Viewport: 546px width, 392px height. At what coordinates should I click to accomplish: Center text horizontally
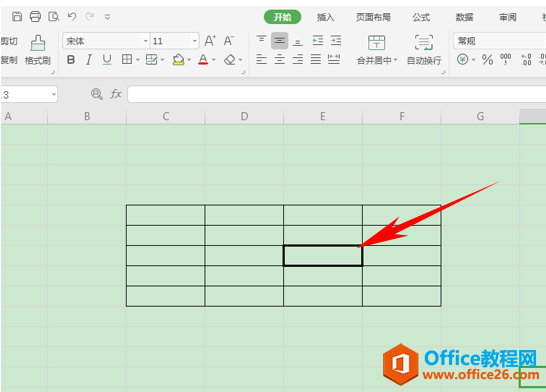[x=279, y=60]
